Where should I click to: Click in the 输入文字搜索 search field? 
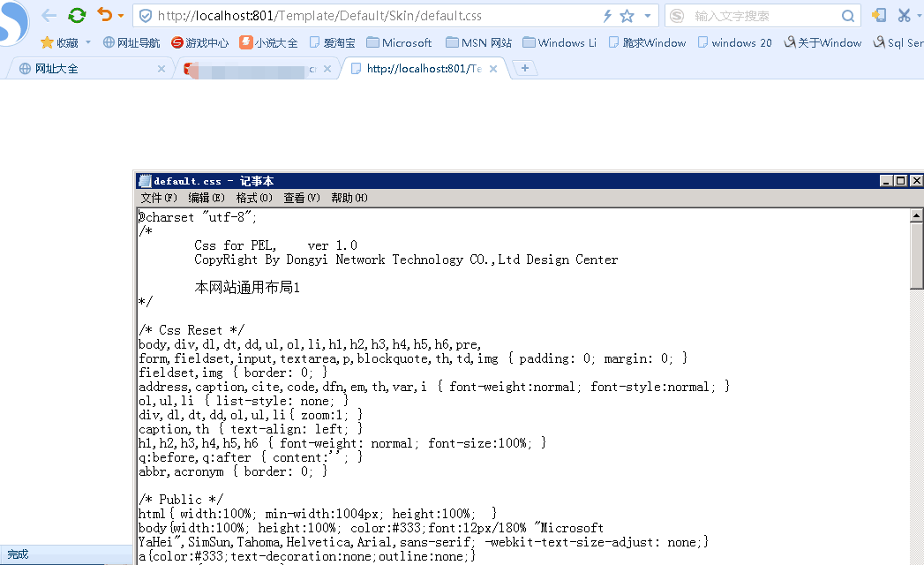[763, 16]
